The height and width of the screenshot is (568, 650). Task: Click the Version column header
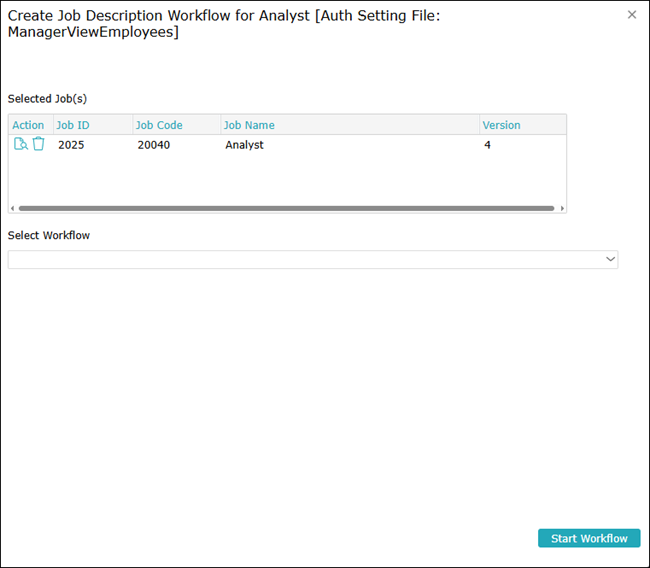[501, 125]
